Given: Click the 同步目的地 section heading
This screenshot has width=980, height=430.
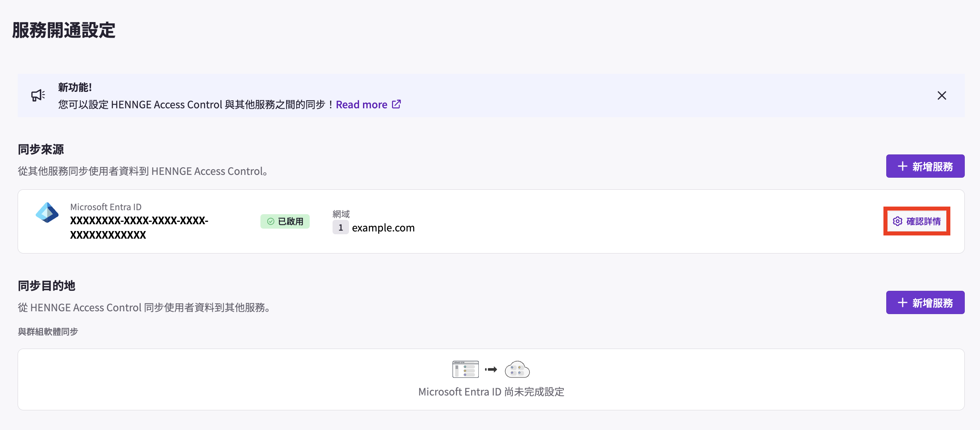Looking at the screenshot, I should (x=46, y=286).
